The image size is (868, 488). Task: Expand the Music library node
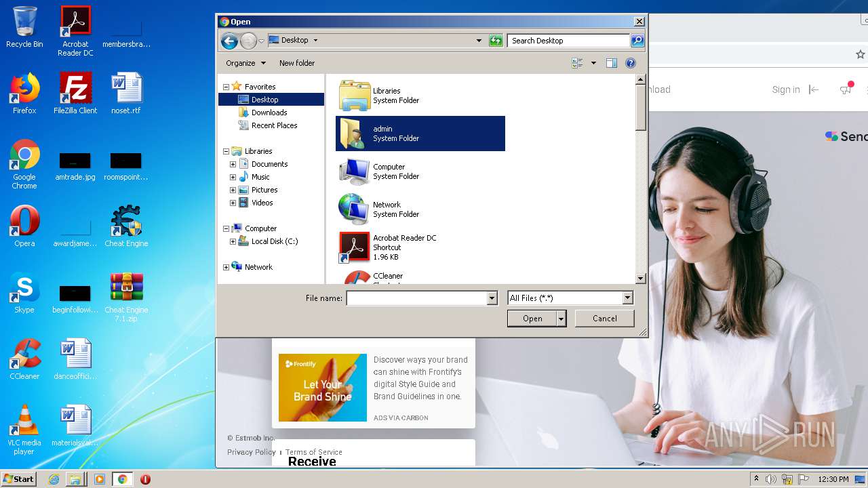click(233, 177)
